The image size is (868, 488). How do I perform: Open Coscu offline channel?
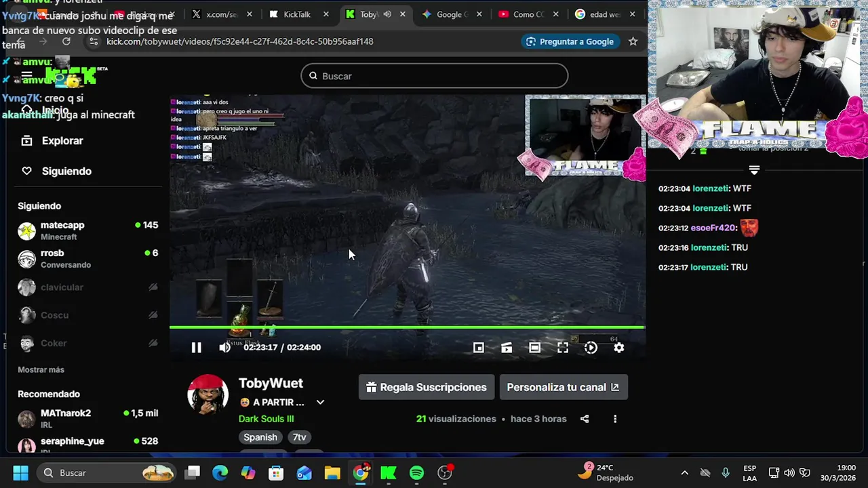tap(88, 315)
